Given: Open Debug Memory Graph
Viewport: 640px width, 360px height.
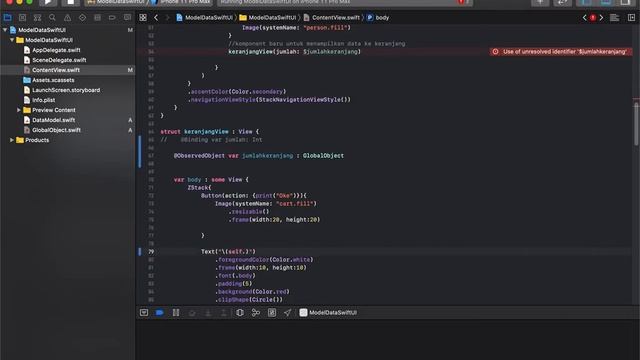Looking at the screenshot, I should tap(256, 313).
